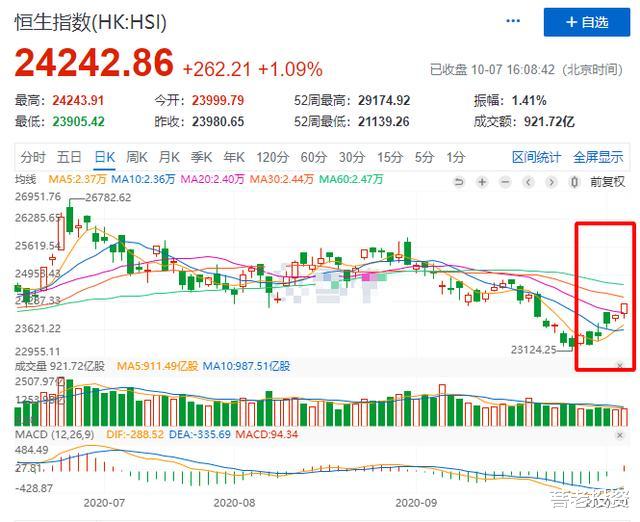This screenshot has height=522, width=640.
Task: Click the 恒生指数(HK:HSI) title
Action: pos(91,22)
